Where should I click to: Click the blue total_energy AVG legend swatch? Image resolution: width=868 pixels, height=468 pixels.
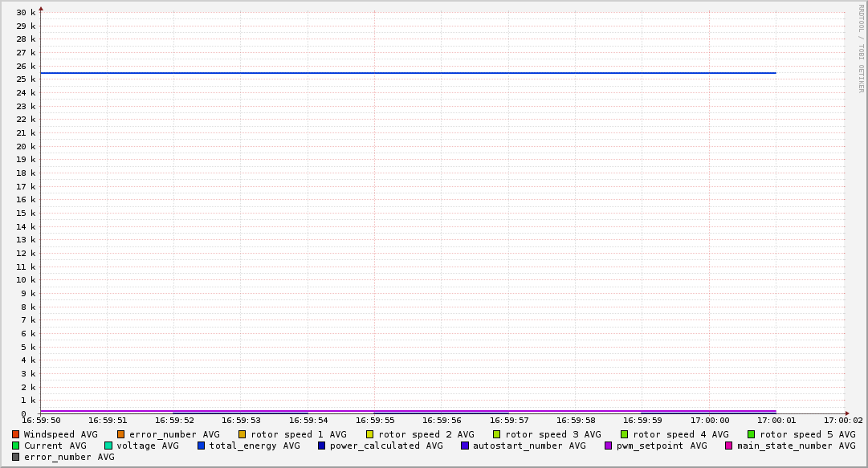[202, 446]
